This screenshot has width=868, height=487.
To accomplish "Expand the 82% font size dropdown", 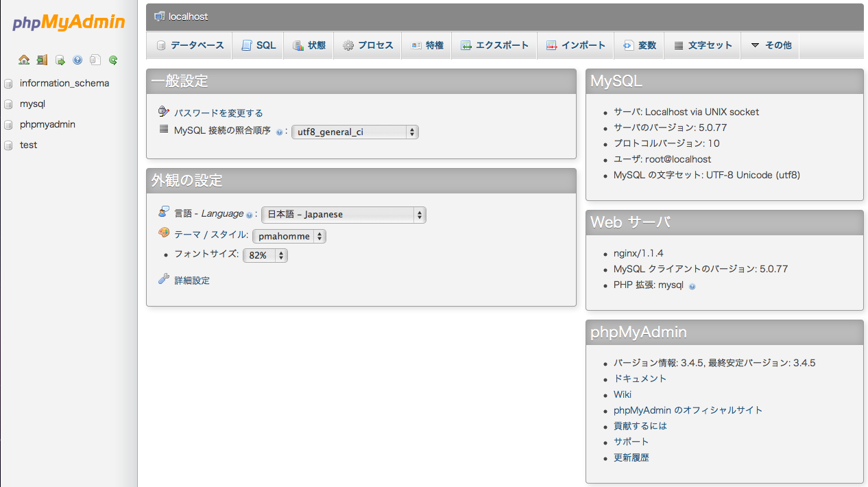I will (265, 256).
